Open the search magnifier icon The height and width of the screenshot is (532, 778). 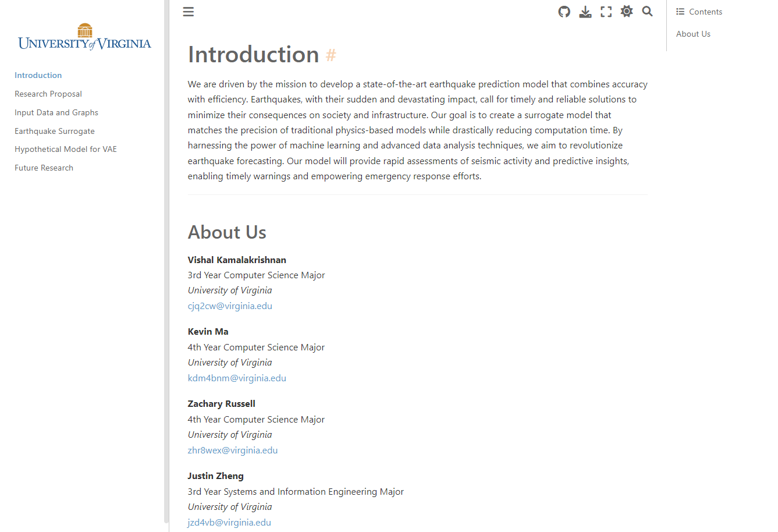[x=647, y=12]
